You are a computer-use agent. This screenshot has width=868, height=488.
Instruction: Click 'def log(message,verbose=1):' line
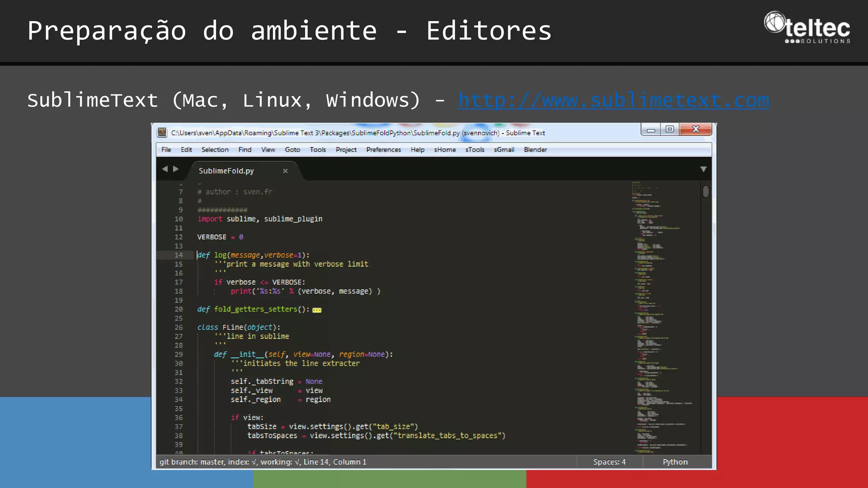253,255
